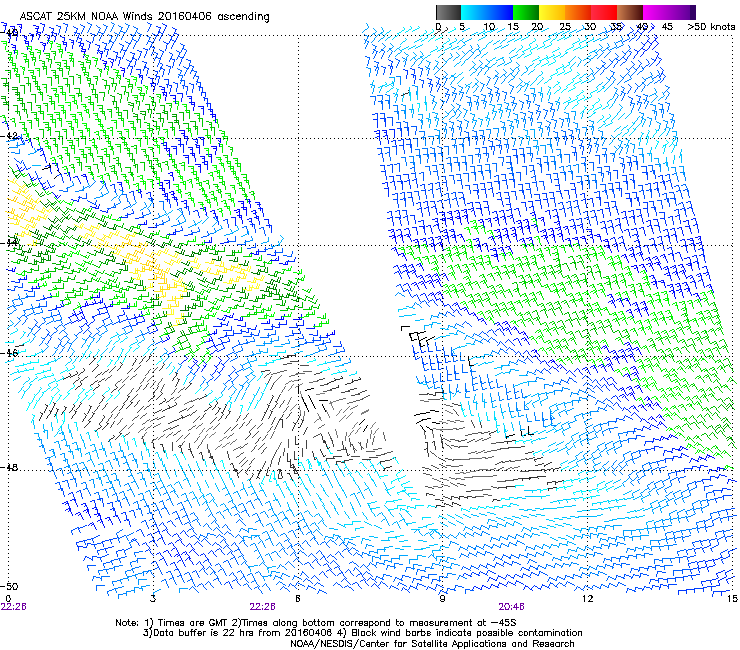Click the 'Note: 1) Times are GMT' line

[x=316, y=623]
